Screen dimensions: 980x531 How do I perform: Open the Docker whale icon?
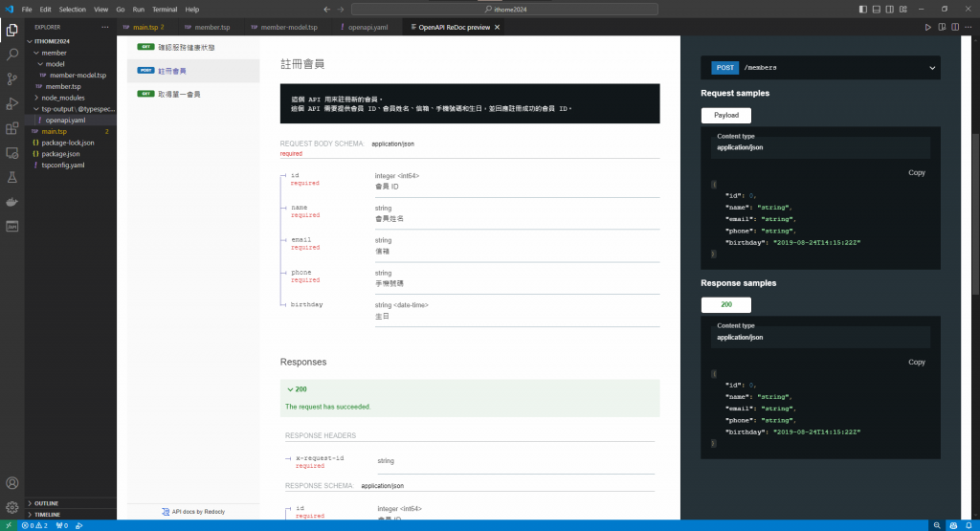point(11,202)
